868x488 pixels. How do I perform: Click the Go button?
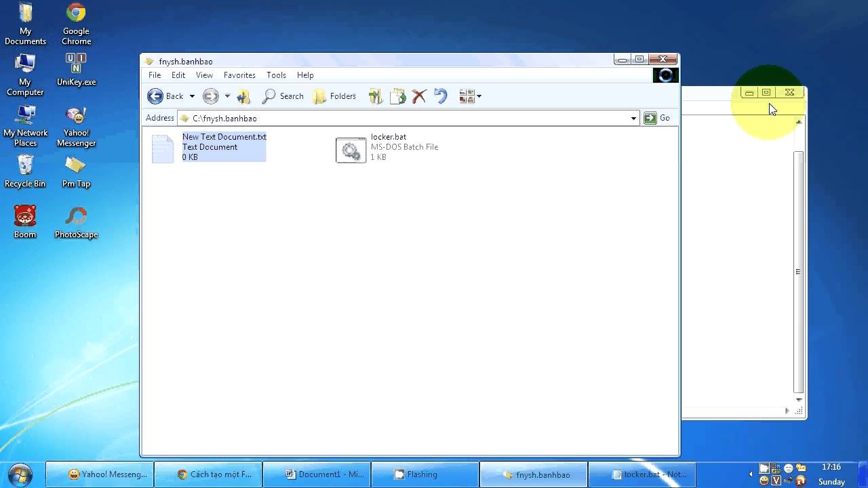click(x=657, y=118)
